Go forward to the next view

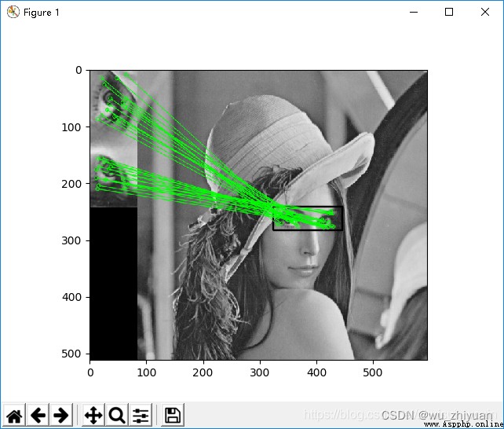61,415
